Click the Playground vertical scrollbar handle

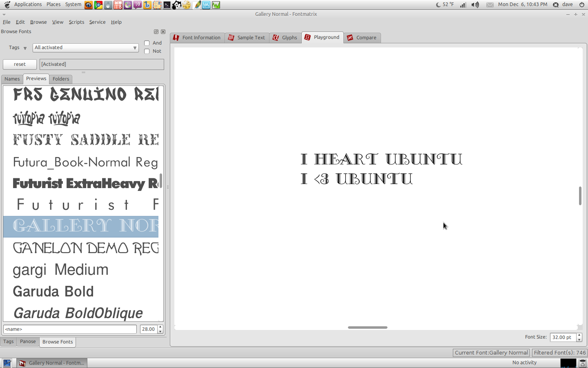pyautogui.click(x=580, y=196)
